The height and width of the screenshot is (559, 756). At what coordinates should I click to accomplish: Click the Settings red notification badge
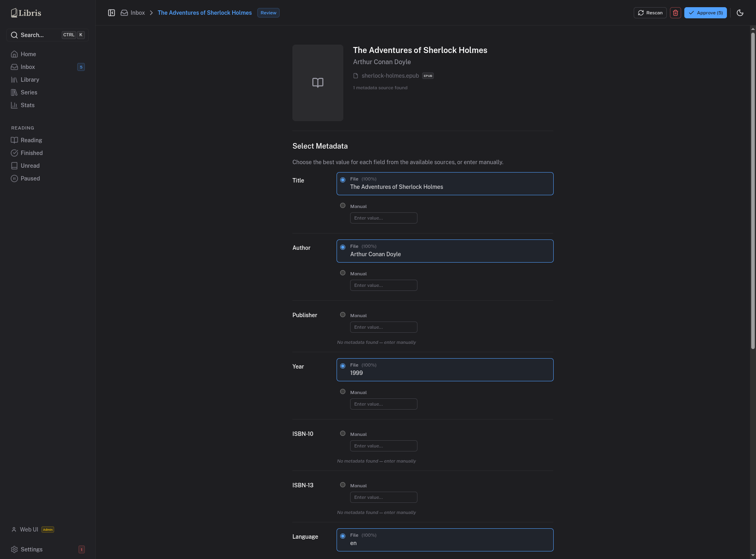pos(82,549)
